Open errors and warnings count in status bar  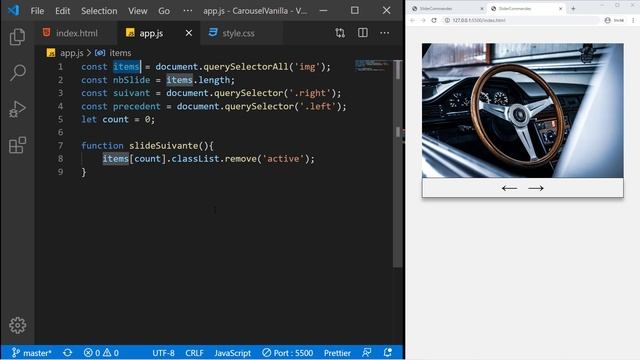click(x=101, y=353)
